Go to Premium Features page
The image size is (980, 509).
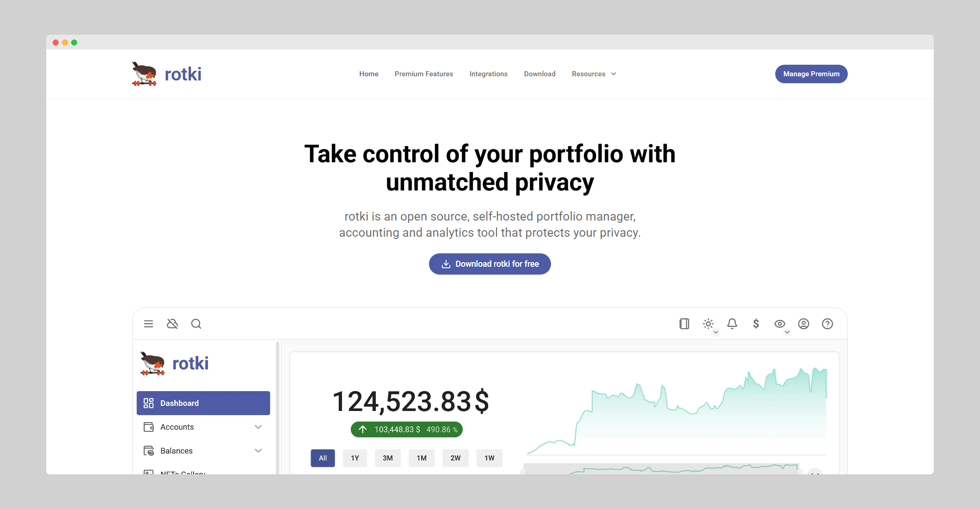coord(423,74)
